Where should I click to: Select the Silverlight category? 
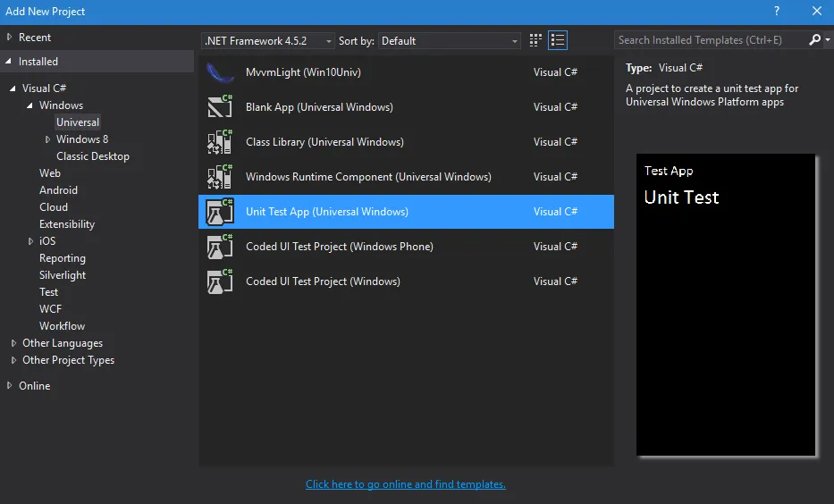pos(63,275)
